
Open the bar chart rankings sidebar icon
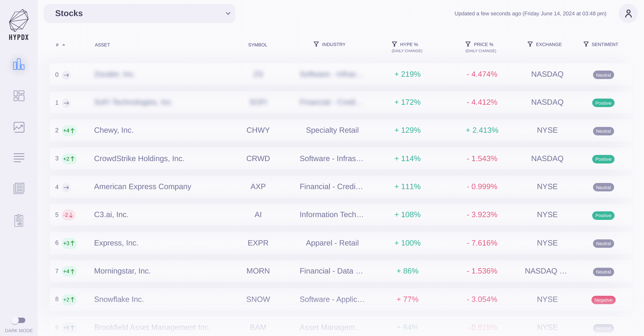tap(19, 64)
